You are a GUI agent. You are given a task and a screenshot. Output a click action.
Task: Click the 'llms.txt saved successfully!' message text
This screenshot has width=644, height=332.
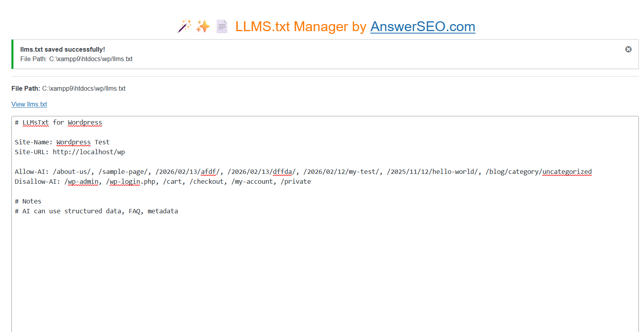(x=63, y=49)
